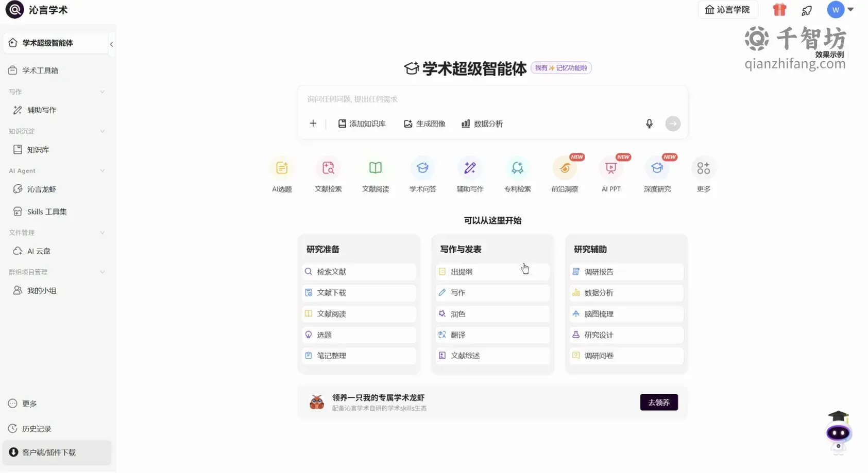Select 文献阅读 under 研究准备
The width and height of the screenshot is (868, 473).
click(359, 314)
